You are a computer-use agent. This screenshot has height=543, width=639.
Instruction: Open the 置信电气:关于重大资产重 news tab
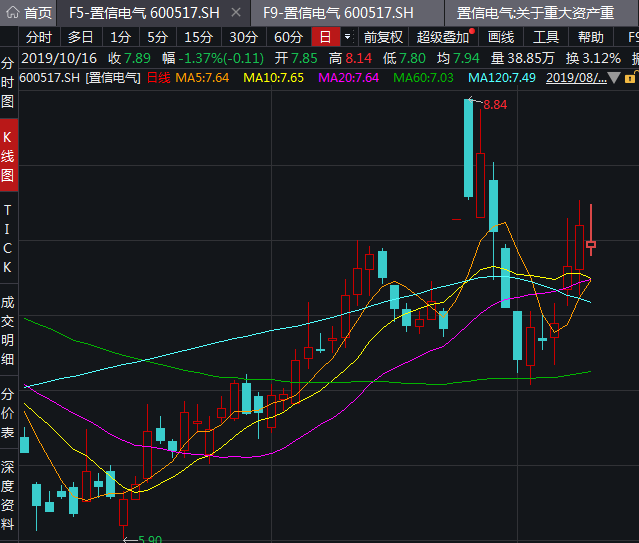[x=535, y=13]
